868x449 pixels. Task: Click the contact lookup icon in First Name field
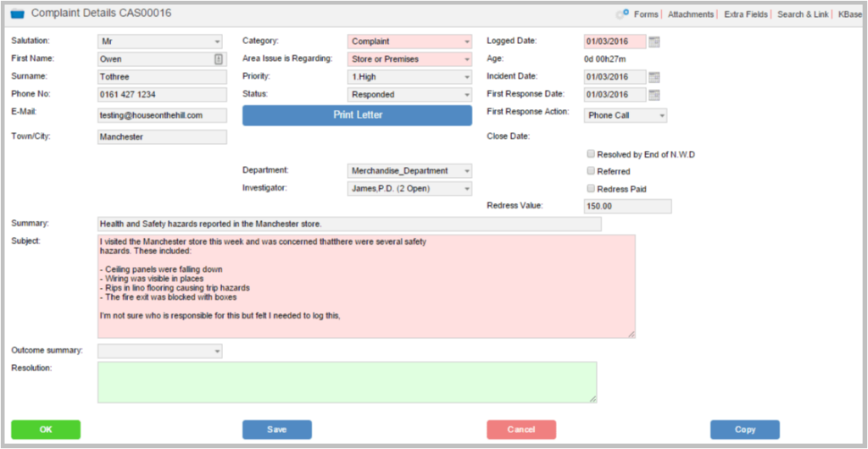coord(219,59)
